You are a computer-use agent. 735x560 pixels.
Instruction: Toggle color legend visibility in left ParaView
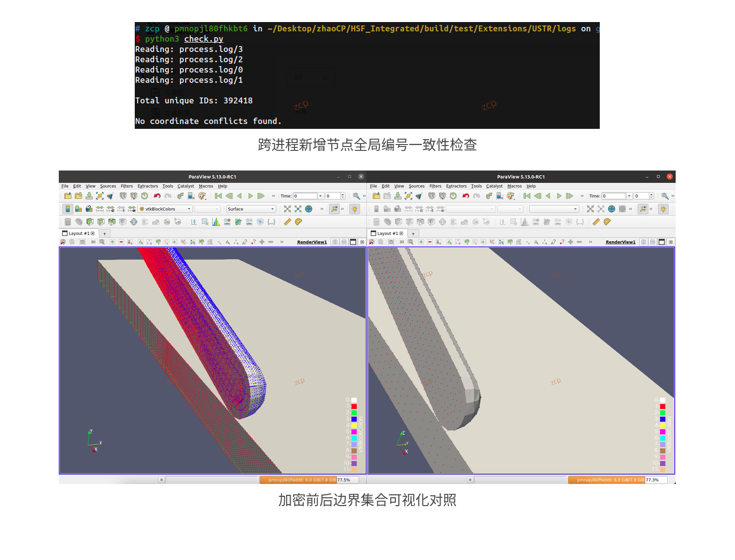point(68,209)
